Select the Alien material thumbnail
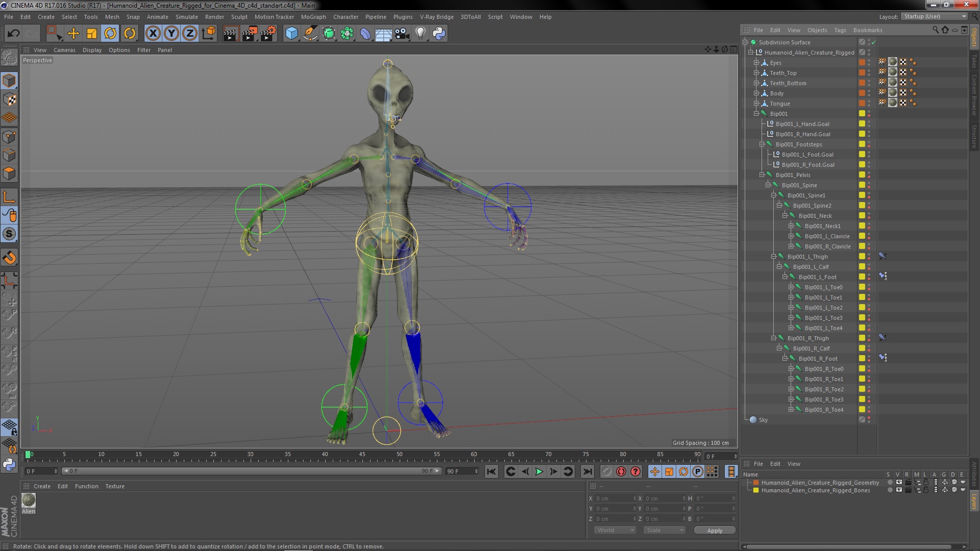 click(29, 500)
